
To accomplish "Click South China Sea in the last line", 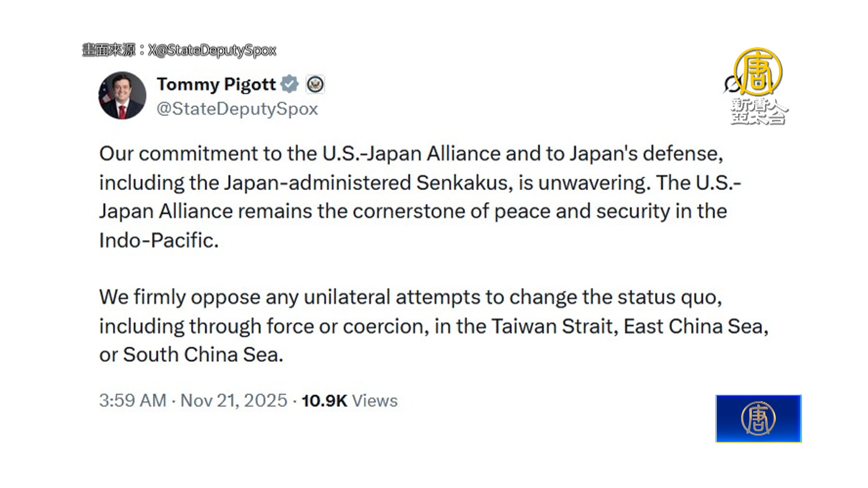I will coord(203,355).
